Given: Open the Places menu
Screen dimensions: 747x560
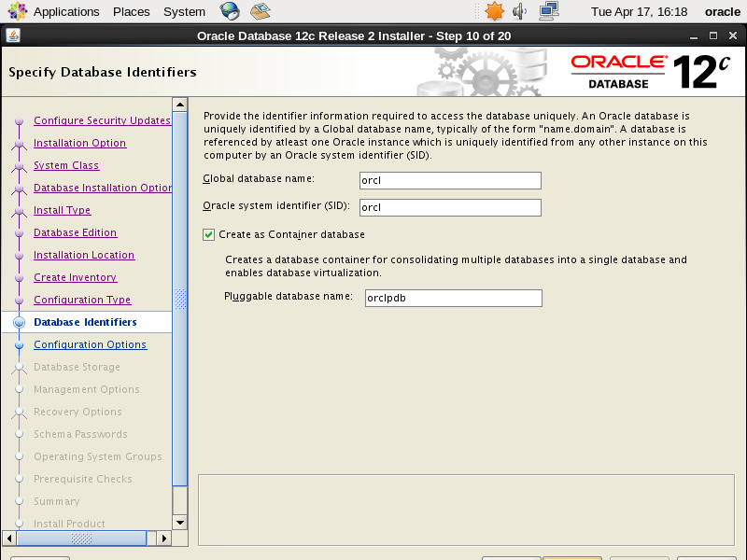Looking at the screenshot, I should [132, 11].
